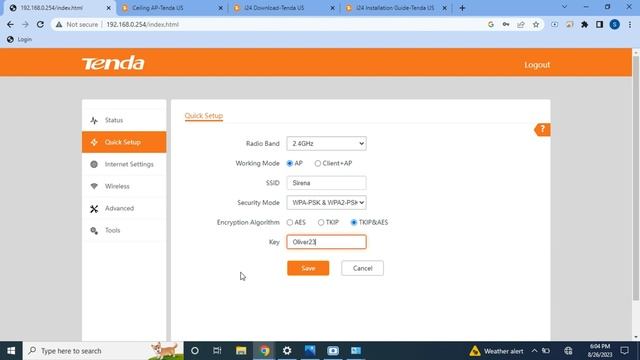
Task: Open Settings gear in taskbar
Action: [287, 351]
